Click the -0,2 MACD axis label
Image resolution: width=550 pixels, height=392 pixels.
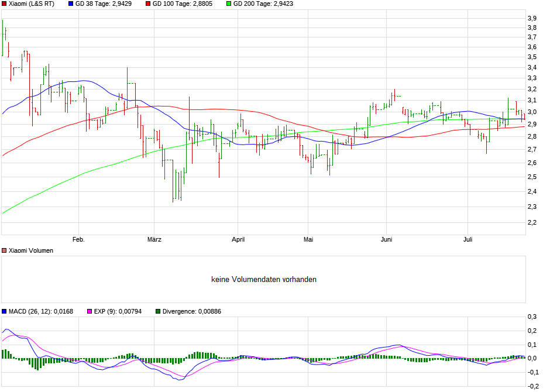[533, 386]
